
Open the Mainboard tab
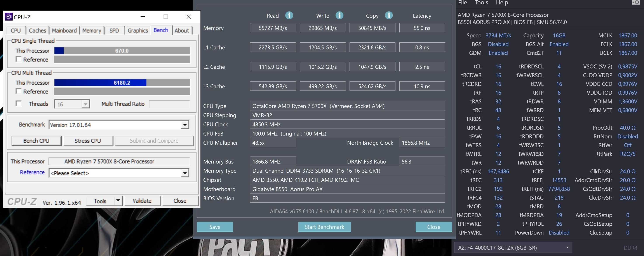(64, 31)
